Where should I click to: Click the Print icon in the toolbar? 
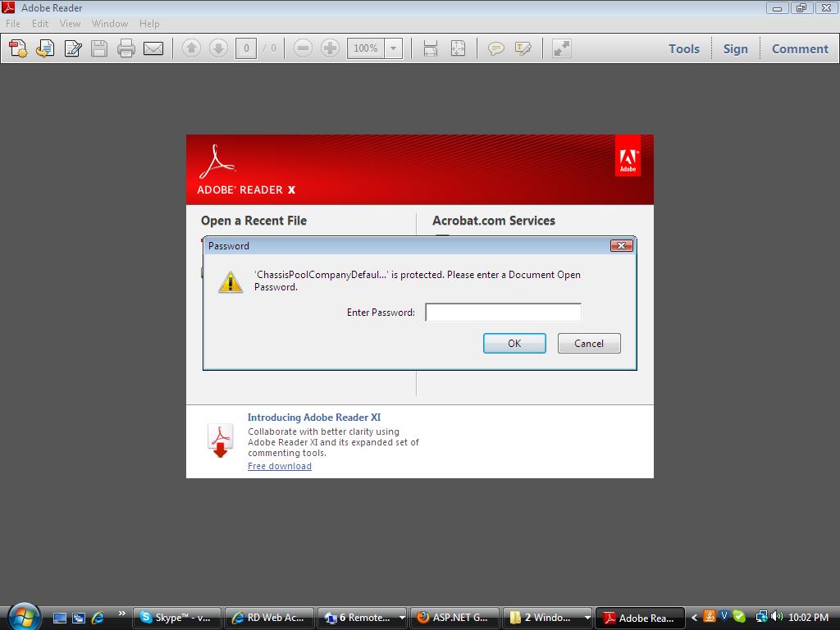point(126,48)
